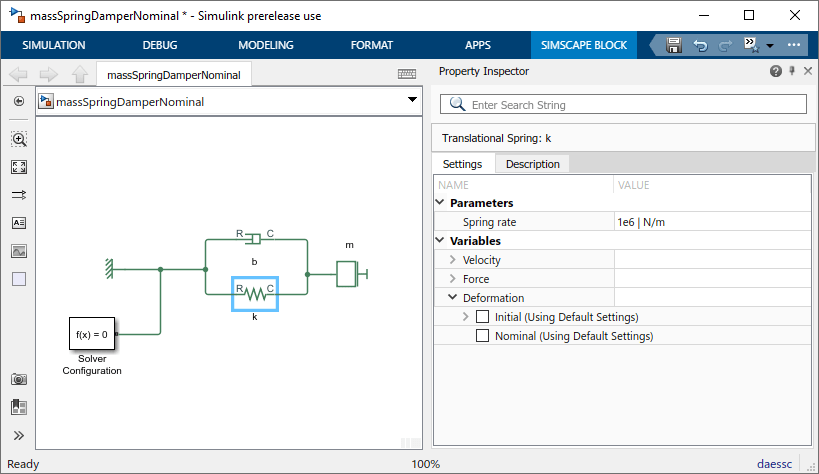Screen dimensions: 819x474
Task: Select the Annotation text tool in palette
Action: pyautogui.click(x=19, y=223)
